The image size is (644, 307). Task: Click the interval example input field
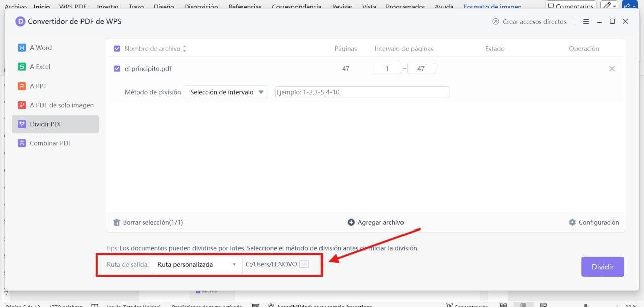click(x=362, y=92)
